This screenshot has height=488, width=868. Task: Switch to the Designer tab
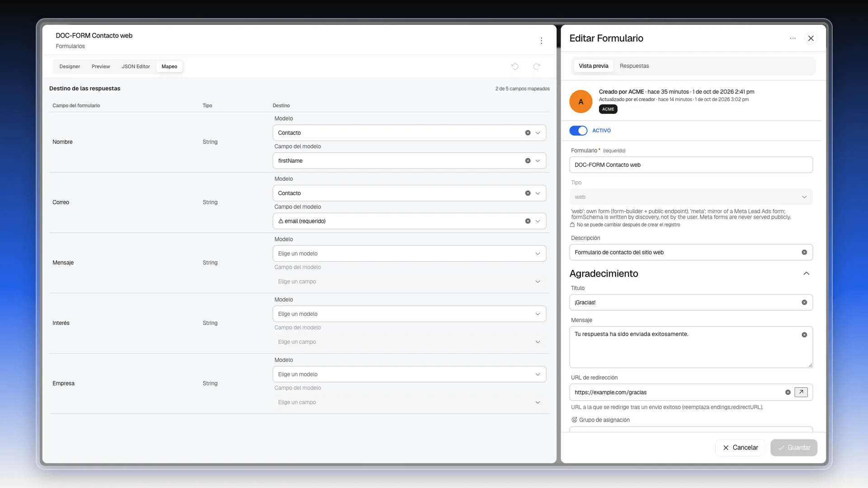click(x=70, y=66)
